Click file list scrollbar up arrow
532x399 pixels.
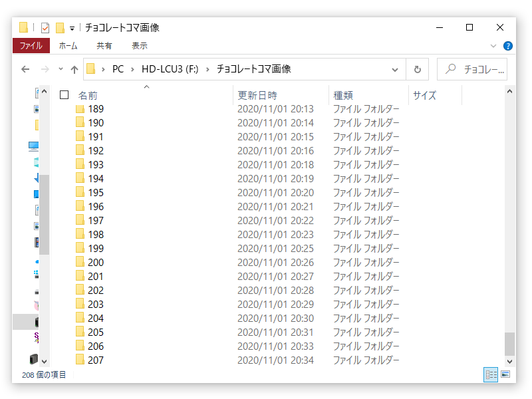click(x=509, y=91)
